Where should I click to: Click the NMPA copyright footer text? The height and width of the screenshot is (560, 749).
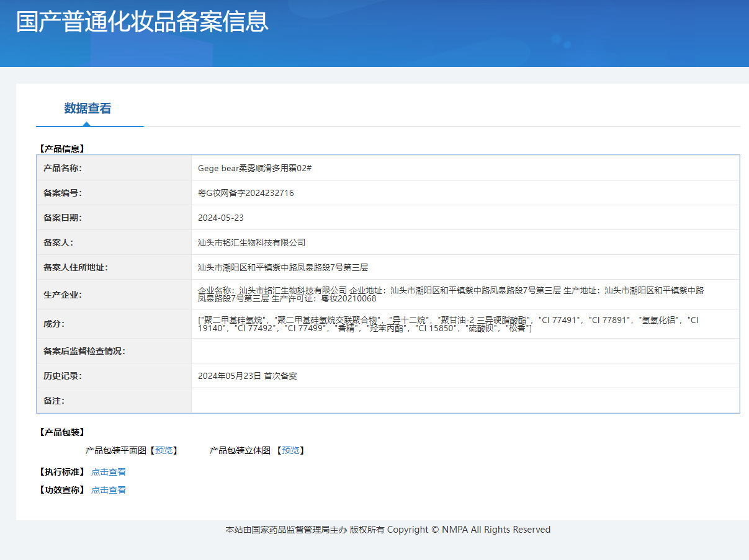click(388, 529)
